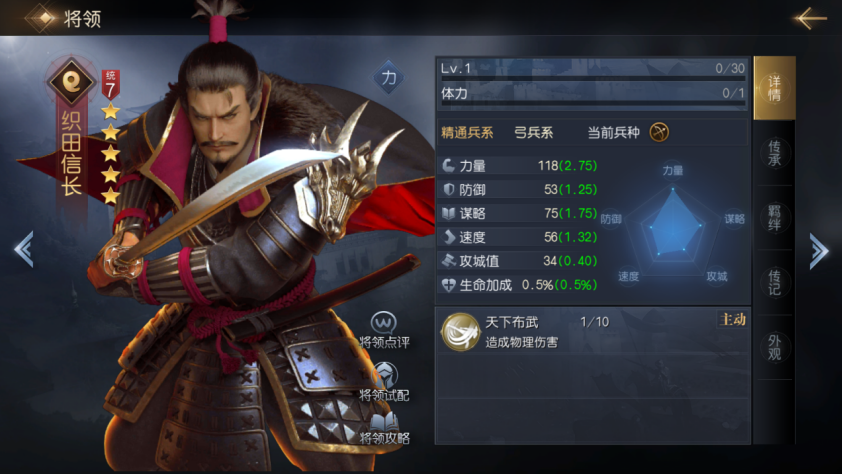
Task: Tap the 天下布武 skill icon
Action: click(460, 332)
